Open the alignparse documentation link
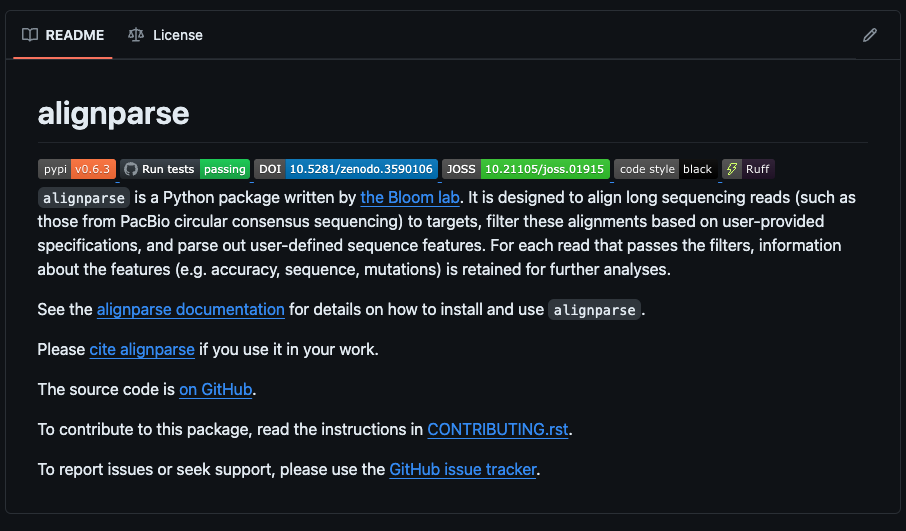The height and width of the screenshot is (531, 906). pyautogui.click(x=190, y=310)
